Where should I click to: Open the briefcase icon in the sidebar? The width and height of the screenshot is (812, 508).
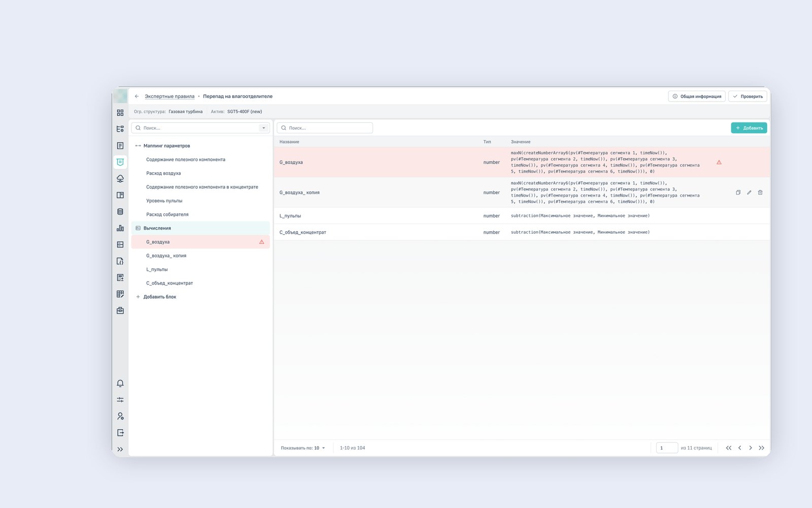(x=120, y=310)
